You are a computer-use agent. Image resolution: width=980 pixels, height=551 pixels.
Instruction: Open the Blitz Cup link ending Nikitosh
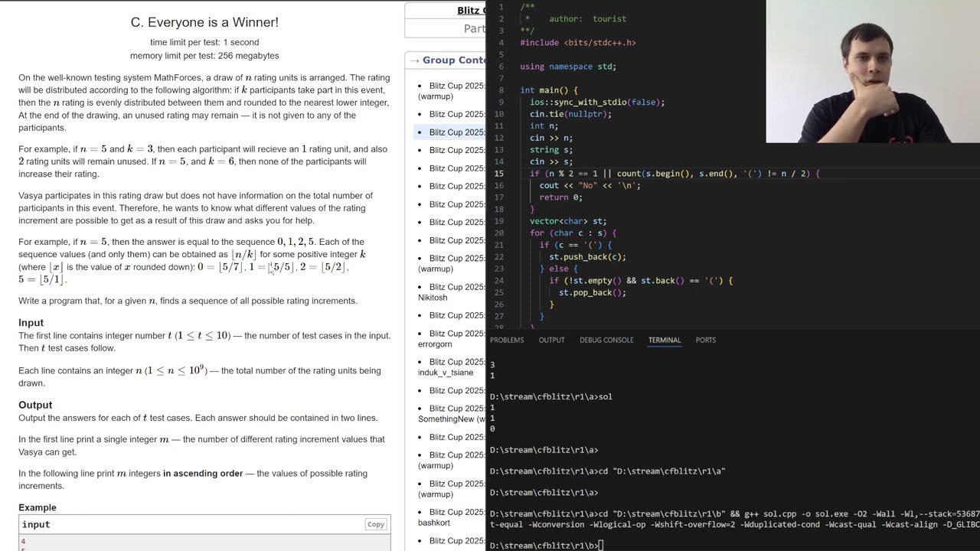[452, 292]
